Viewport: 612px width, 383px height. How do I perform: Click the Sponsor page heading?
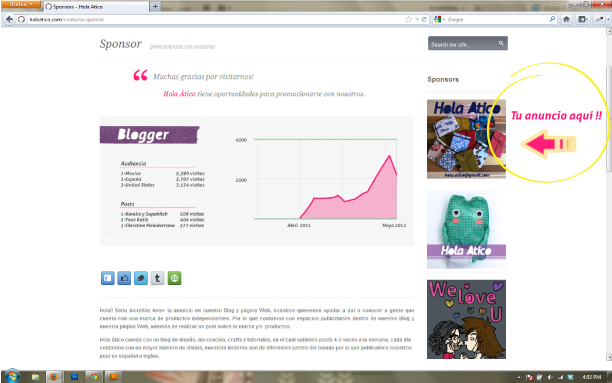point(121,44)
